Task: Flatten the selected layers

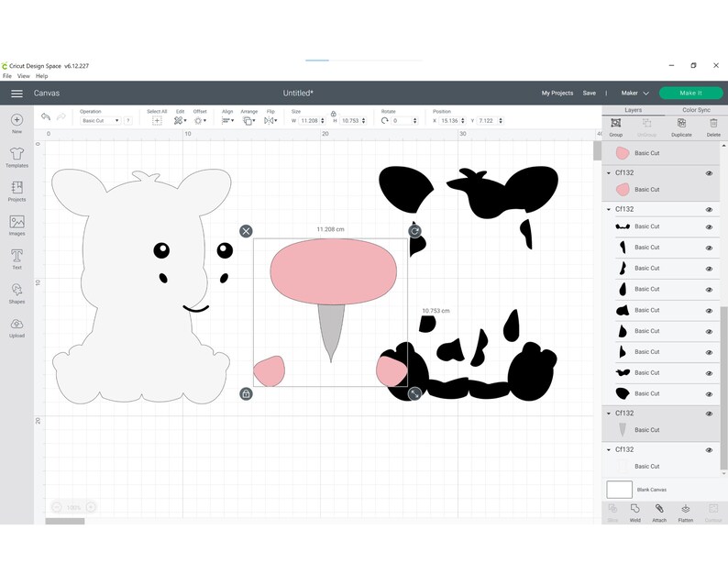Action: point(686,513)
